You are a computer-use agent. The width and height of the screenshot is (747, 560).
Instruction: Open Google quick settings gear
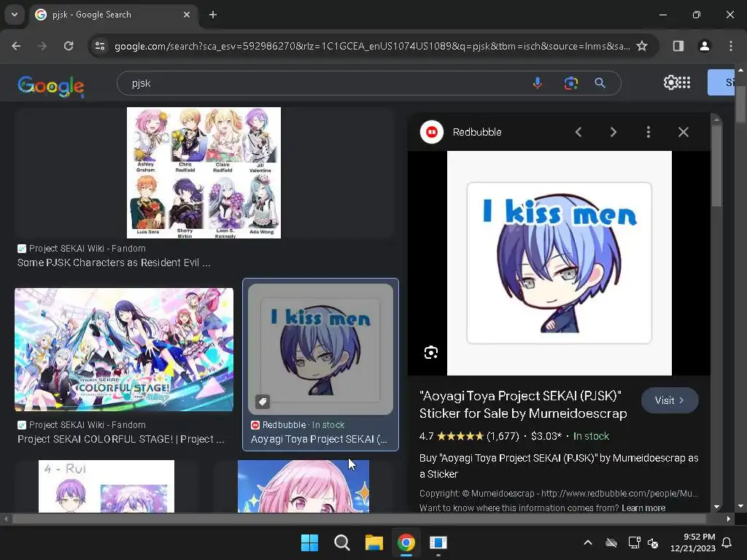pos(670,82)
